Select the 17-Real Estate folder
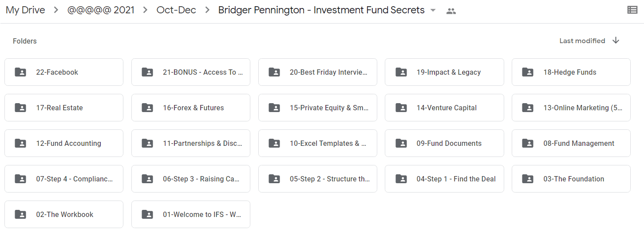The height and width of the screenshot is (237, 644). tap(64, 108)
